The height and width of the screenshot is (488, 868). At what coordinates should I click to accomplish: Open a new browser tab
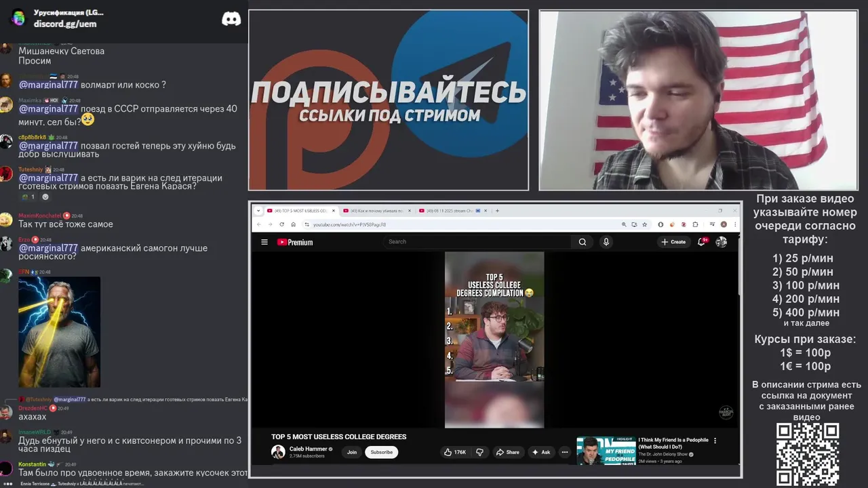tap(497, 210)
